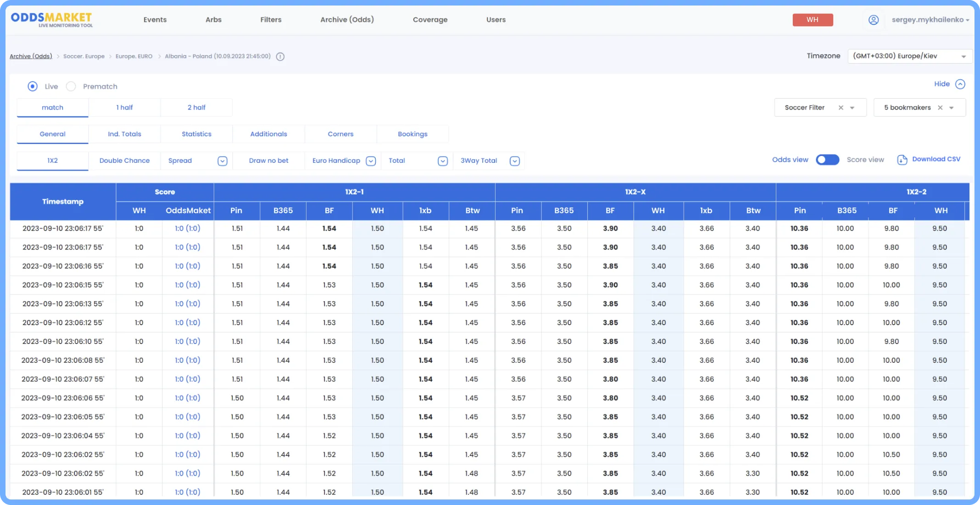Open the Arbs menu item
This screenshot has height=505, width=980.
click(x=213, y=20)
